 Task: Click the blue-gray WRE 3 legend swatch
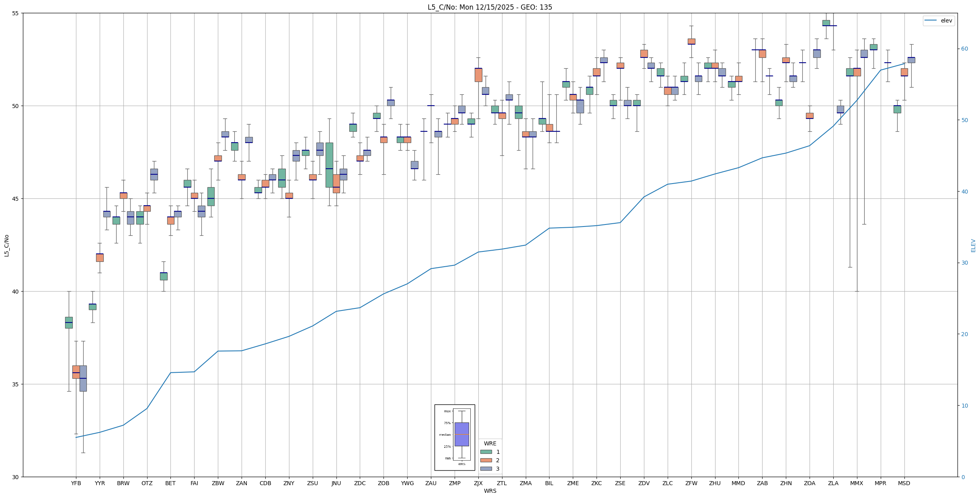pyautogui.click(x=486, y=469)
